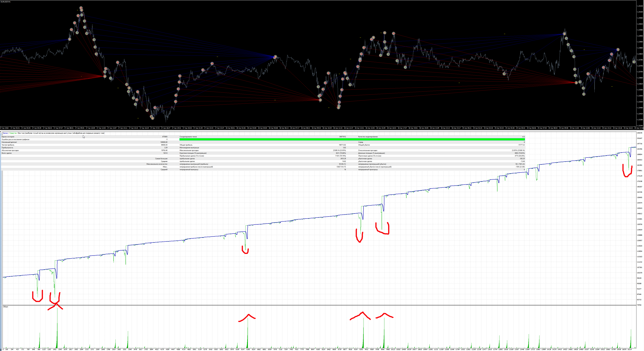Select the 'Максимальная просадка' label
The image size is (644, 351).
[x=189, y=150]
